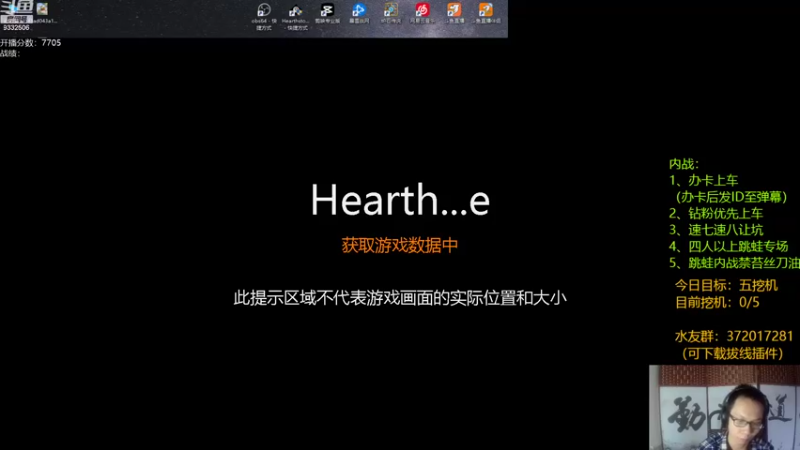Open the first orange Douyu live icon
This screenshot has width=800, height=450.
coord(454,10)
